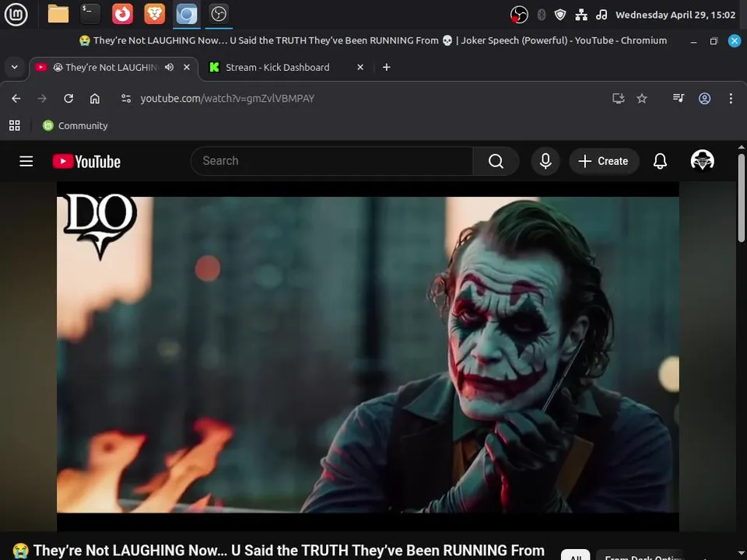Viewport: 747px width, 560px height.
Task: Close the YouTube tab
Action: pyautogui.click(x=187, y=68)
